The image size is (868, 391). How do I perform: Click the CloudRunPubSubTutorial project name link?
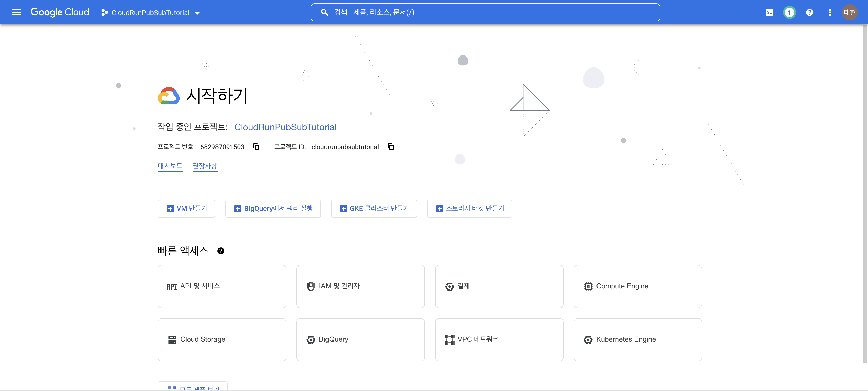tap(285, 127)
